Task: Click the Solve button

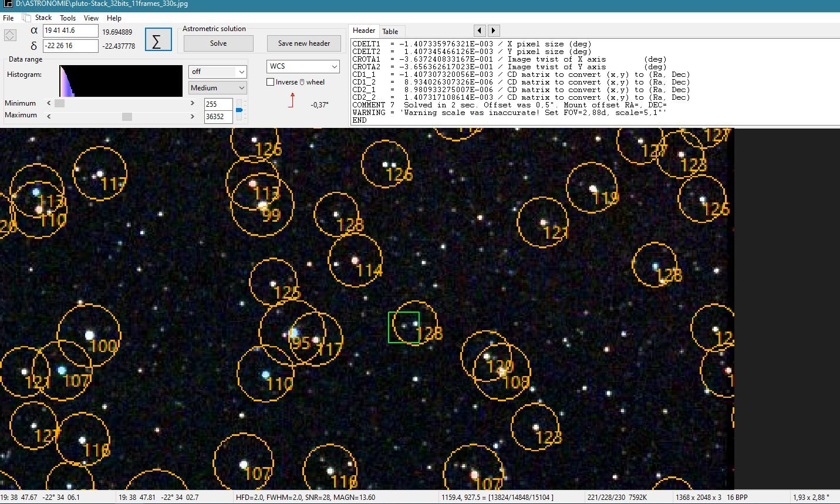Action: click(x=218, y=43)
